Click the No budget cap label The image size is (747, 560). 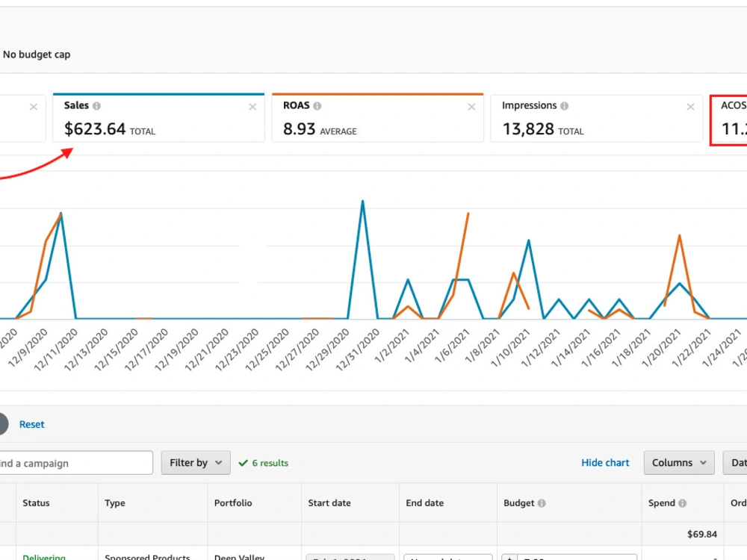pos(37,55)
